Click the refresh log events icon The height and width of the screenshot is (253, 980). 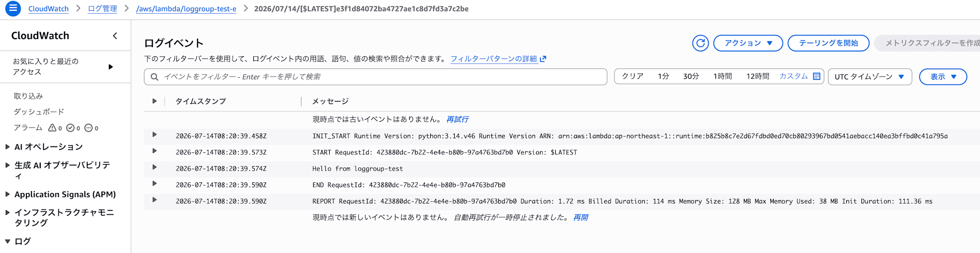[700, 43]
